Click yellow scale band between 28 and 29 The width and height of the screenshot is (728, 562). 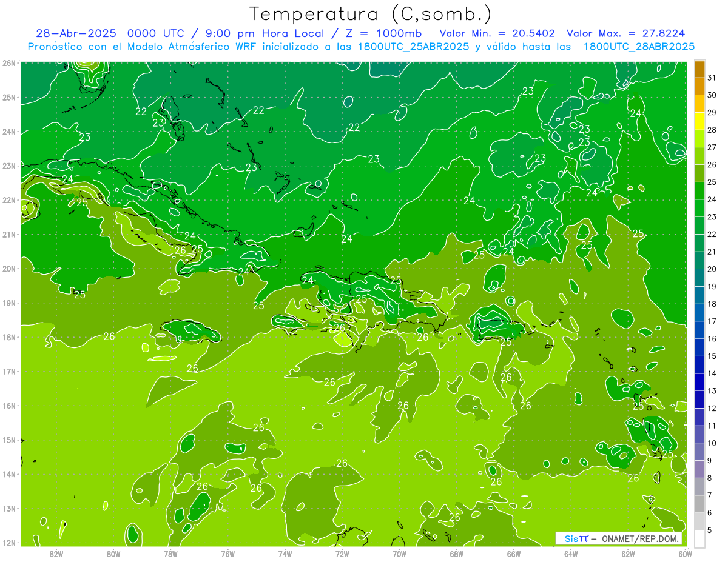click(x=699, y=122)
